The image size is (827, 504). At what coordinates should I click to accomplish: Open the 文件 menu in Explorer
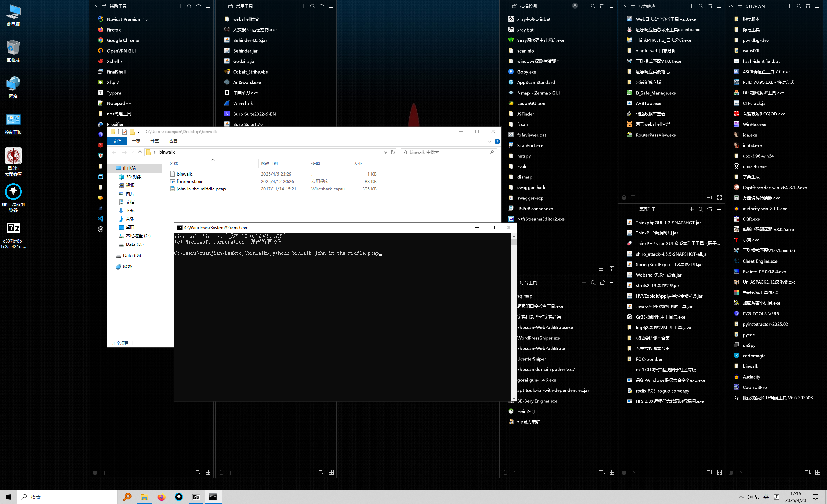(117, 141)
